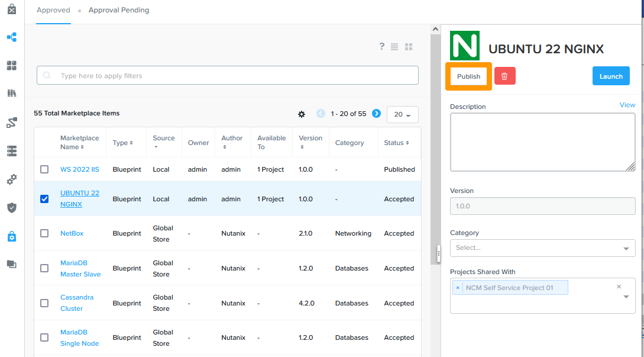Click the red delete trash icon
Image resolution: width=644 pixels, height=357 pixels.
[x=504, y=76]
